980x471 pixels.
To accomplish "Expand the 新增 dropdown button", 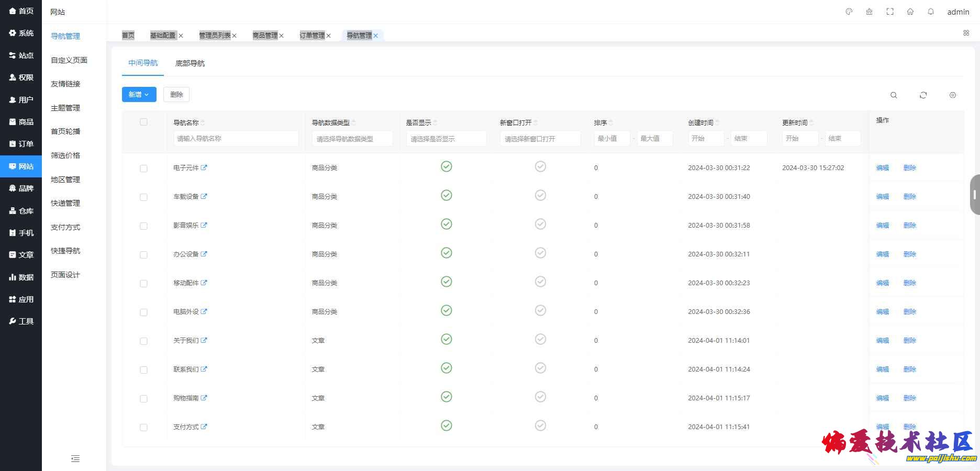I will tap(139, 95).
